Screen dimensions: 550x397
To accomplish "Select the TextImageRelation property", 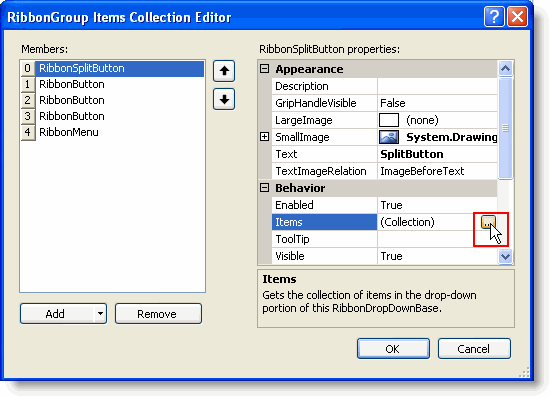I will coord(324,171).
